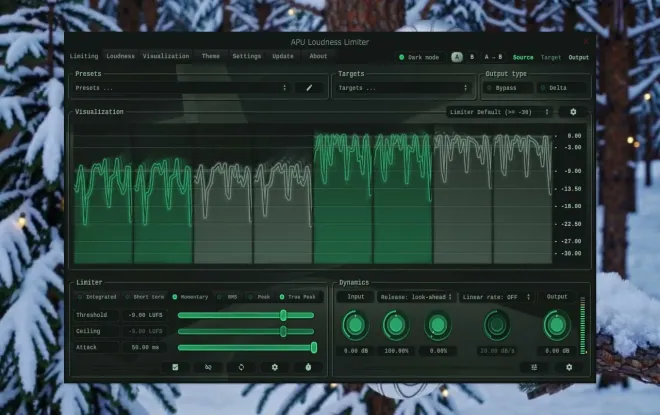
Task: Click the Input label button in Dynamics
Action: (x=356, y=297)
